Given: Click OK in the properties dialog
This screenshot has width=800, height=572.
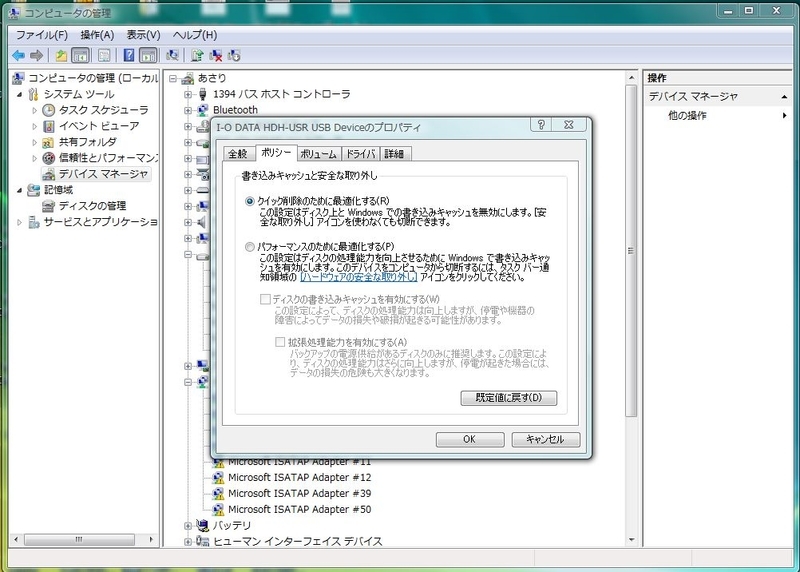Looking at the screenshot, I should pos(470,439).
